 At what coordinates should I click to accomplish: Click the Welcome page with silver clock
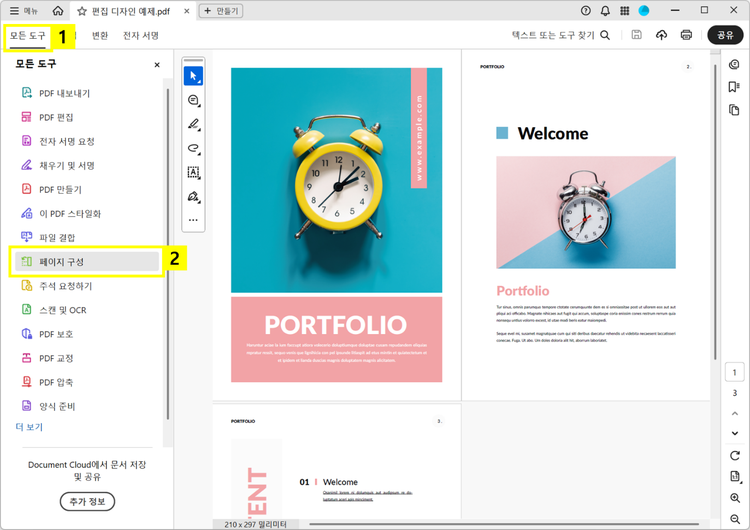[x=586, y=225]
